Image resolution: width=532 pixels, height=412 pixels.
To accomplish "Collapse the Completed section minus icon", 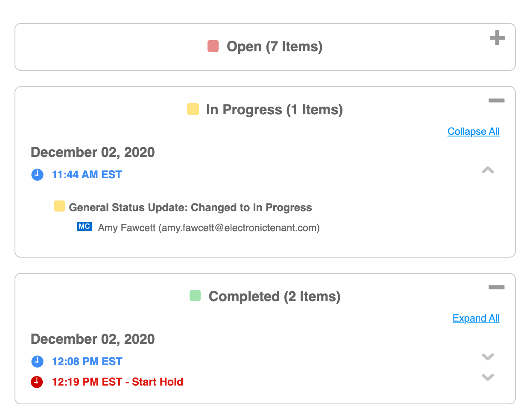I will tap(497, 287).
